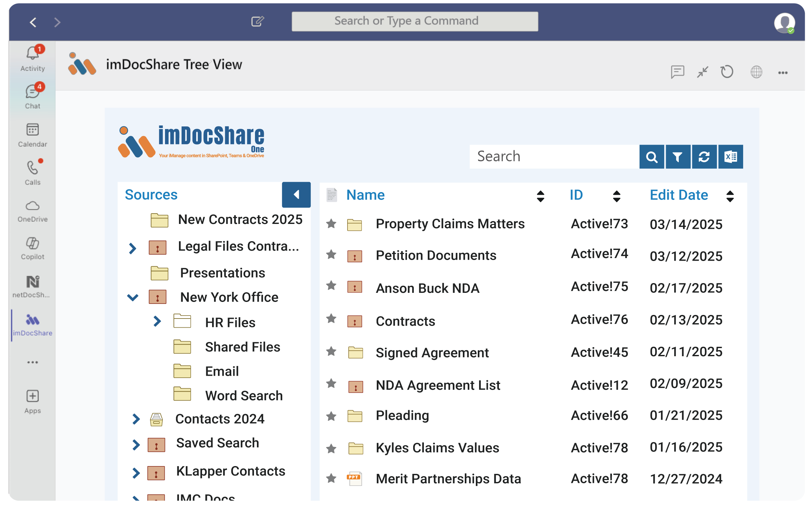Select Shared Files folder
Screen dimensions: 812x508
coord(227,347)
